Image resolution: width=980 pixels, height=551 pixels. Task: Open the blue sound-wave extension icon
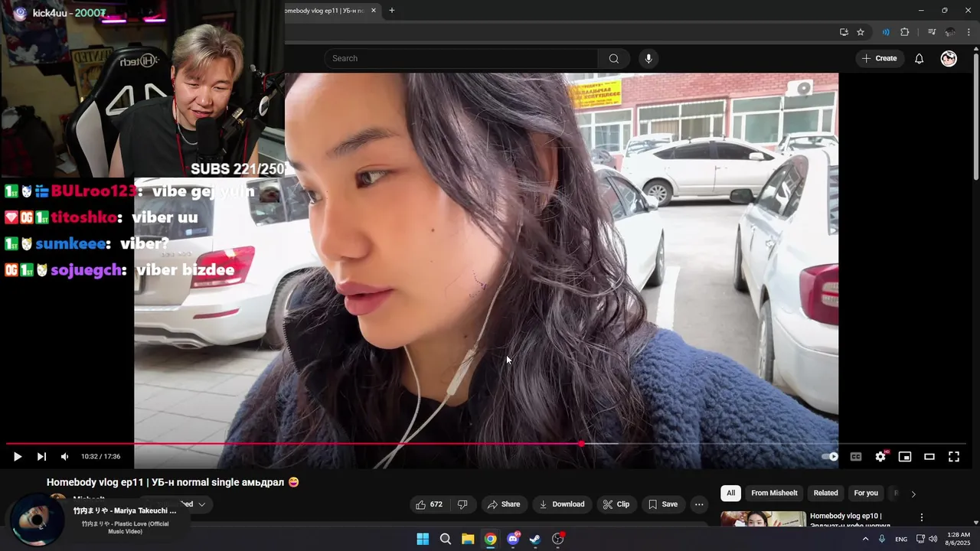click(886, 32)
